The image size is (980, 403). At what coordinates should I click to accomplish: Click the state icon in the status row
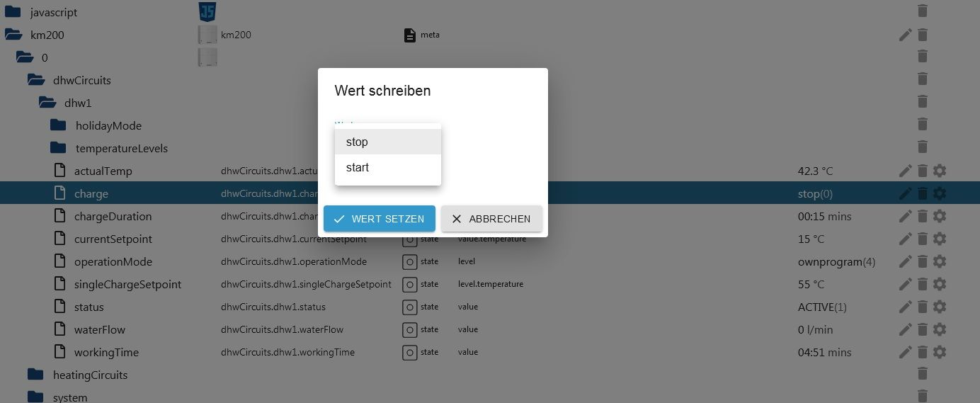point(409,307)
